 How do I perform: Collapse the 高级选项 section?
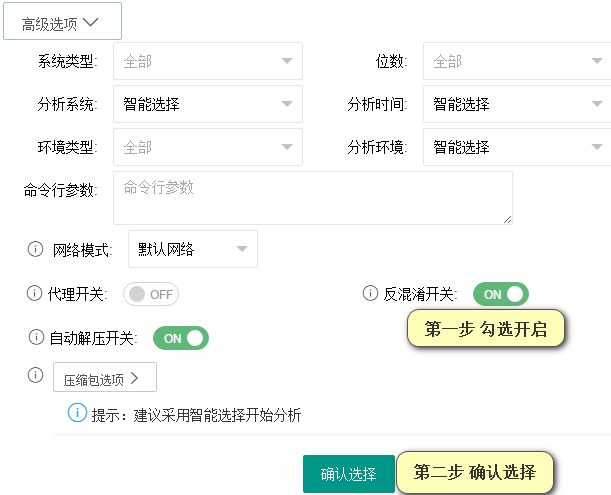pyautogui.click(x=62, y=21)
